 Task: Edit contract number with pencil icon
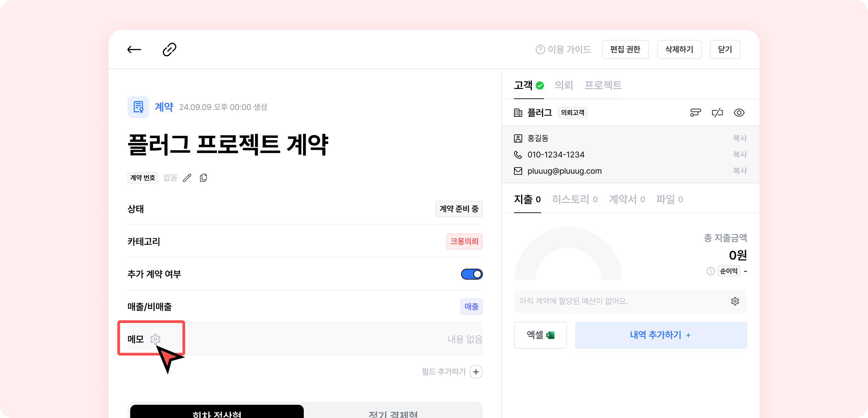click(187, 178)
